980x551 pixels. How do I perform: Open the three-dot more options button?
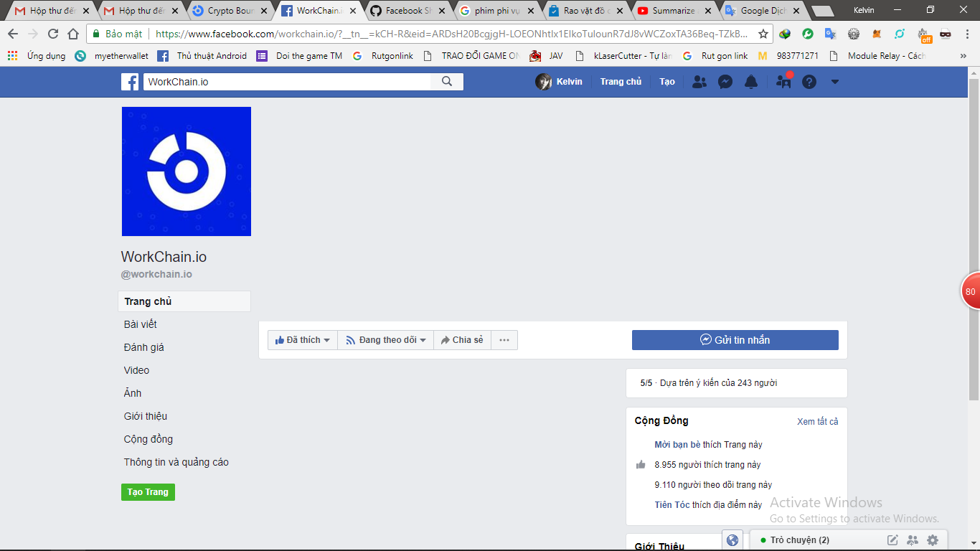[504, 340]
